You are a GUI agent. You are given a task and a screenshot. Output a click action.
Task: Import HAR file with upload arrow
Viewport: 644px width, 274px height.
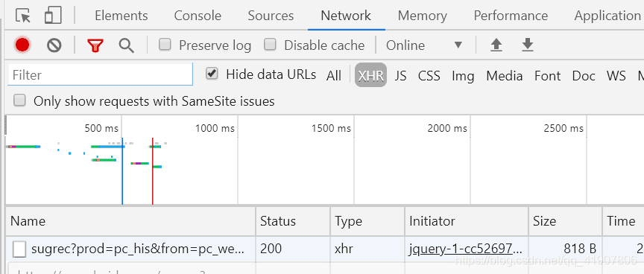[x=496, y=45]
